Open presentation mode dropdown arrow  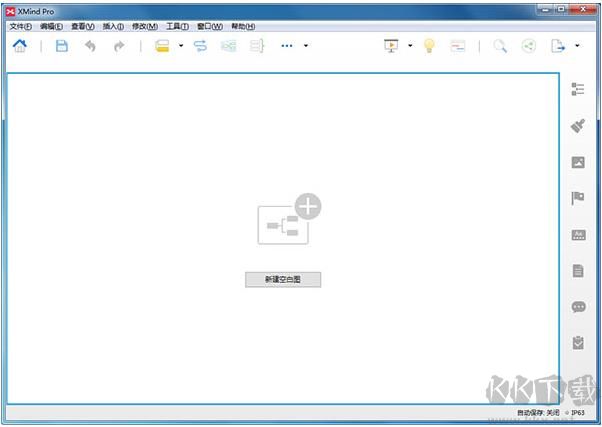click(x=410, y=46)
